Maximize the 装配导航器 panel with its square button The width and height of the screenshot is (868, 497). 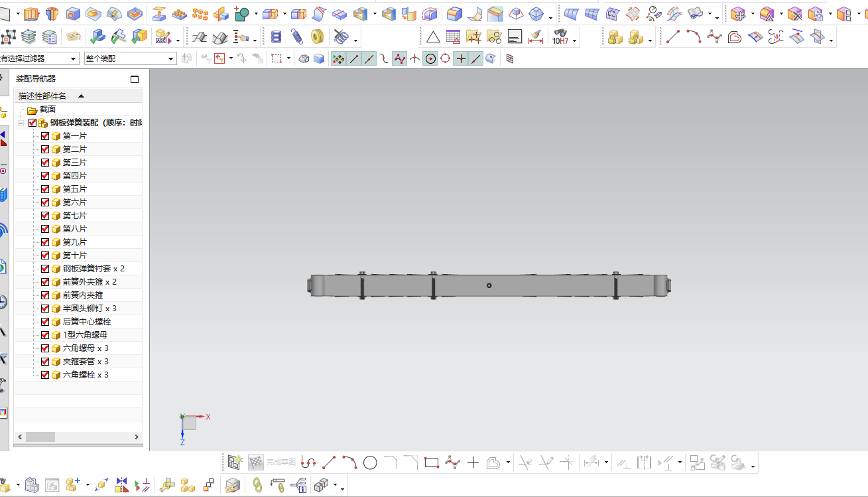[x=135, y=79]
